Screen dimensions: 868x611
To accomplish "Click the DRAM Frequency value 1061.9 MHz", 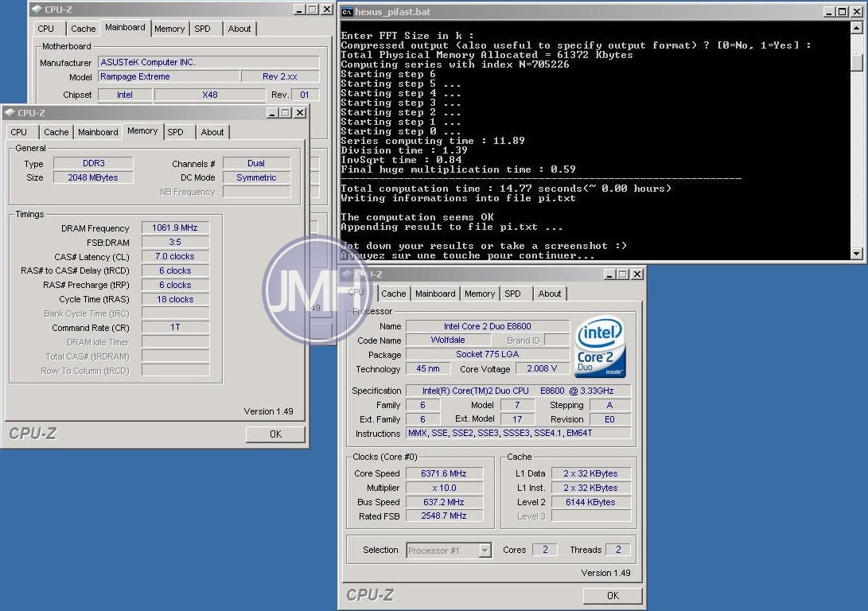I will tap(175, 228).
